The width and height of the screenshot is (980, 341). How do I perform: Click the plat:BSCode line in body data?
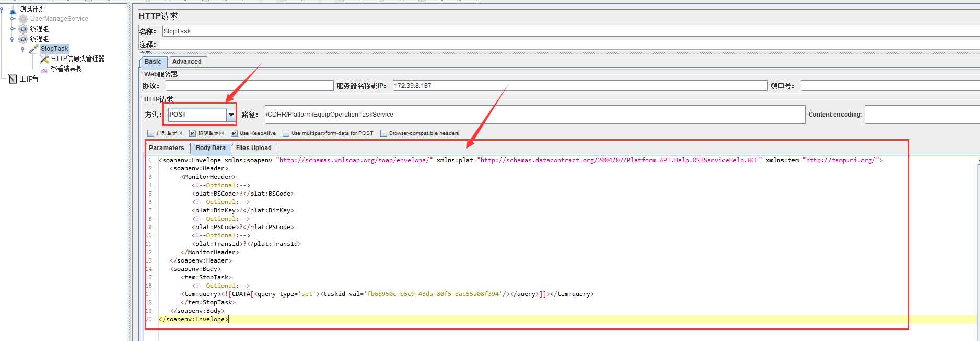coord(243,194)
